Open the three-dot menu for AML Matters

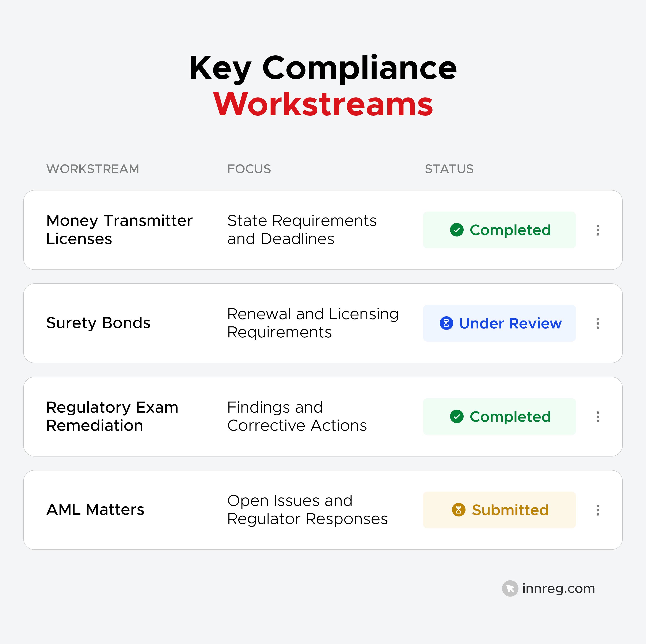coord(597,510)
